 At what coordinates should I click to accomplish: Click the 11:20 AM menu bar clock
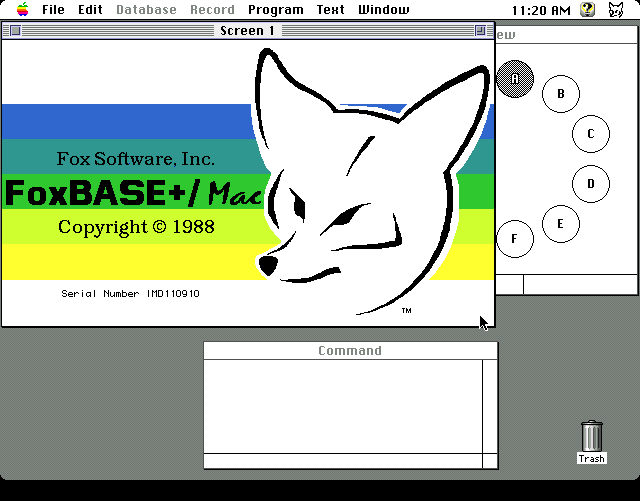541,10
